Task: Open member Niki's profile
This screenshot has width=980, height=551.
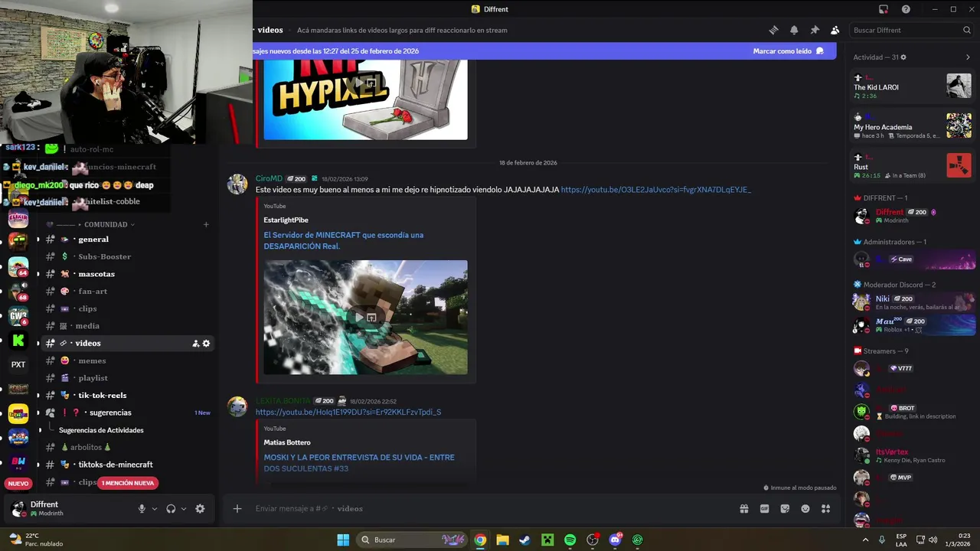Action: tap(913, 302)
